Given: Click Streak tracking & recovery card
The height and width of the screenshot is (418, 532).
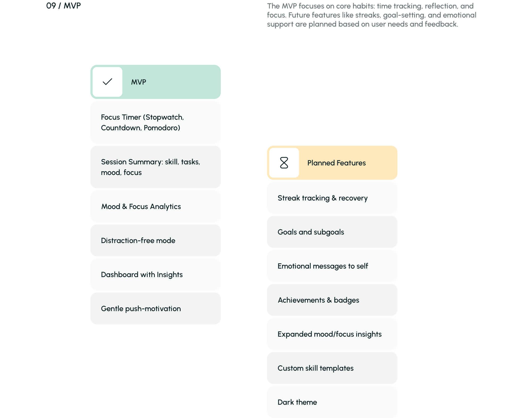Looking at the screenshot, I should (x=332, y=198).
